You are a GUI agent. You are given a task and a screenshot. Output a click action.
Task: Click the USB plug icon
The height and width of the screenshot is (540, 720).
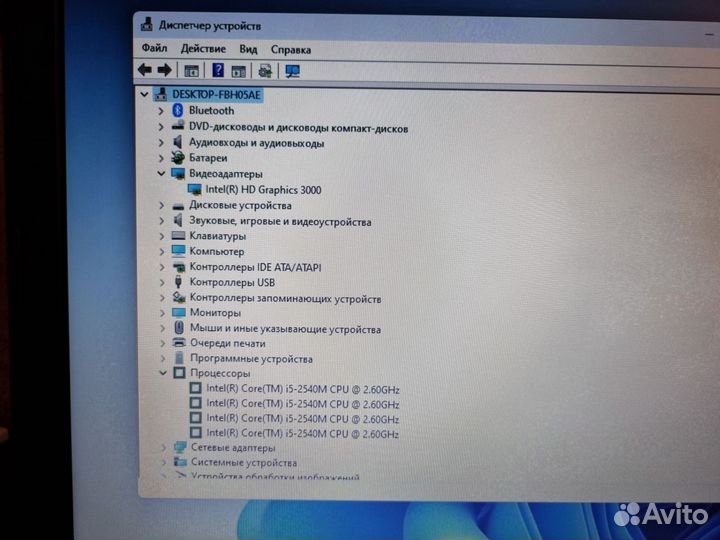(179, 282)
